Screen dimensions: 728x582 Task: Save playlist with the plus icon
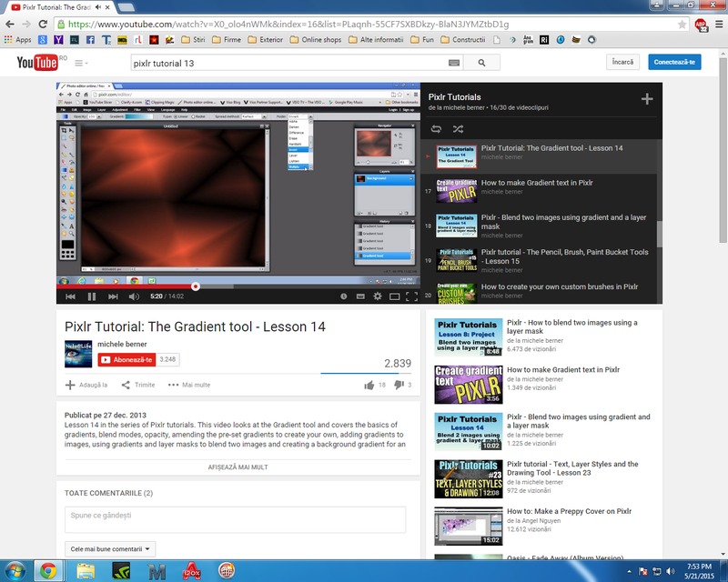(647, 99)
